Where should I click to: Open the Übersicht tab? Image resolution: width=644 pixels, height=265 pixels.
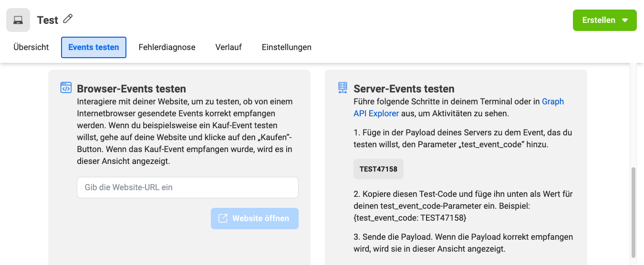(x=31, y=47)
